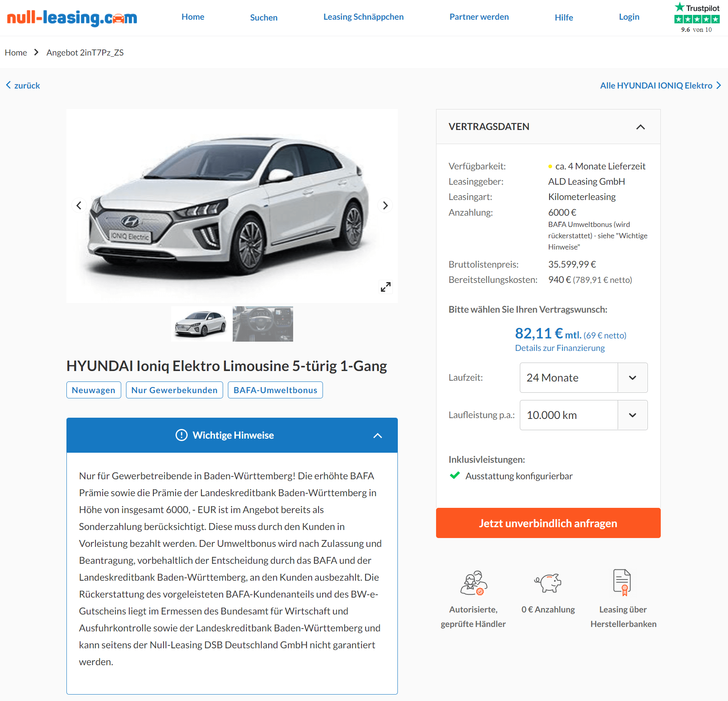This screenshot has width=728, height=701.
Task: Click the Bereitstellungskosten value 940 €
Action: click(559, 280)
